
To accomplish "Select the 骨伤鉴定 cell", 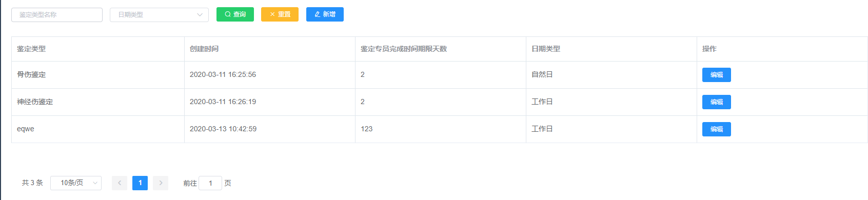I will [31, 74].
